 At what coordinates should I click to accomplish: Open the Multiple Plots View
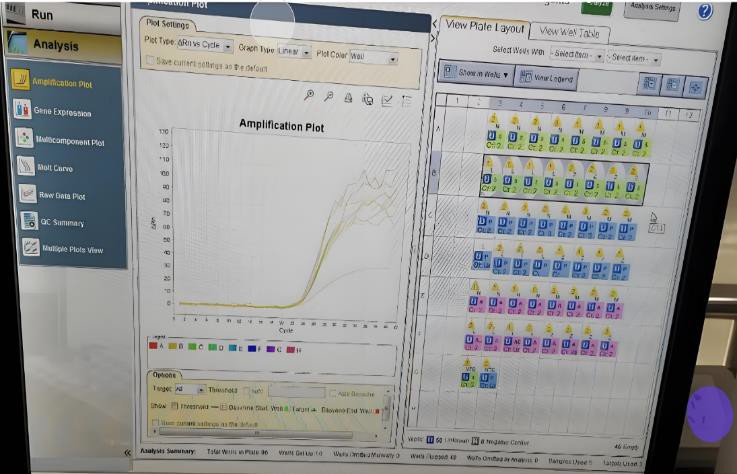tap(70, 249)
